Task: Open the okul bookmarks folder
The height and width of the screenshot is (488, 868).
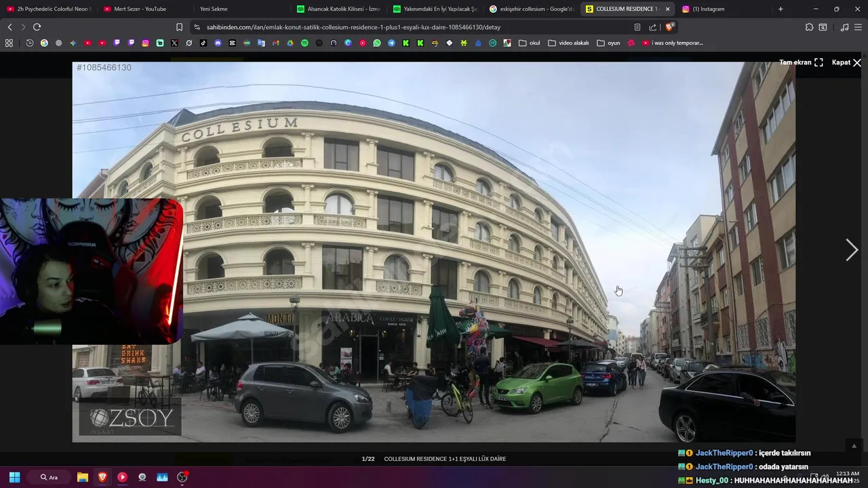Action: click(530, 43)
